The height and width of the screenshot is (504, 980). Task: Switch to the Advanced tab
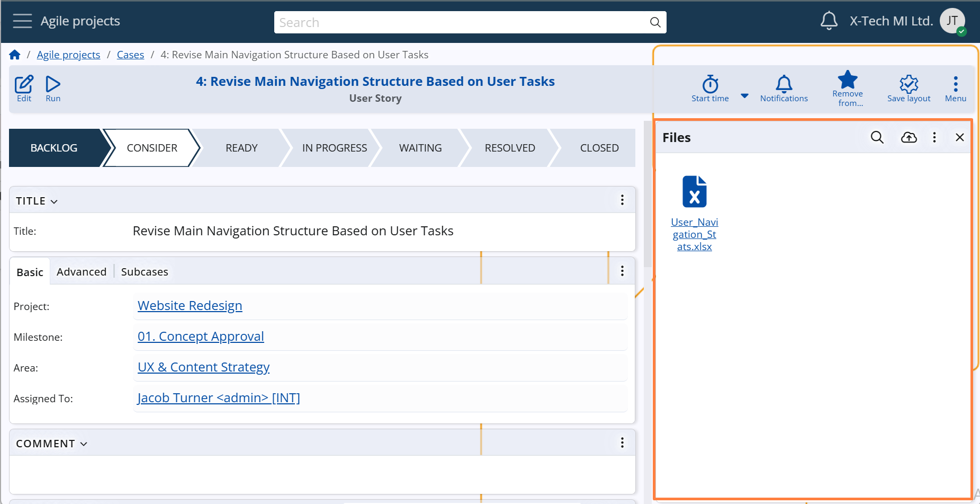82,272
